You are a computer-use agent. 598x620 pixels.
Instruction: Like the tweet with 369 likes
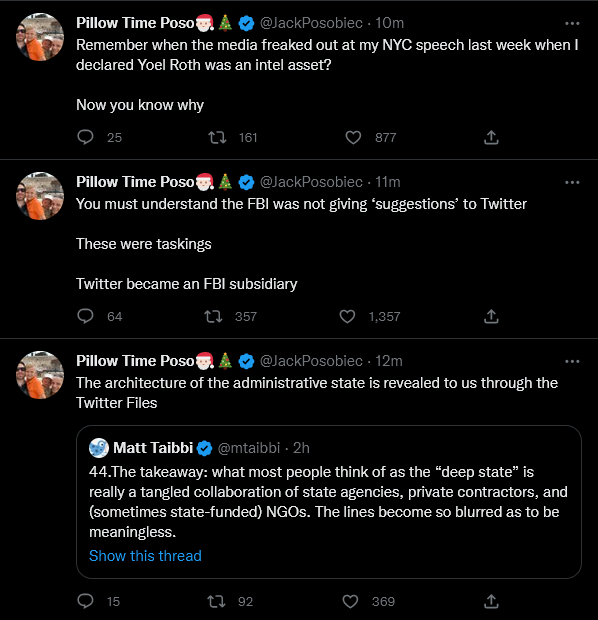tap(350, 601)
